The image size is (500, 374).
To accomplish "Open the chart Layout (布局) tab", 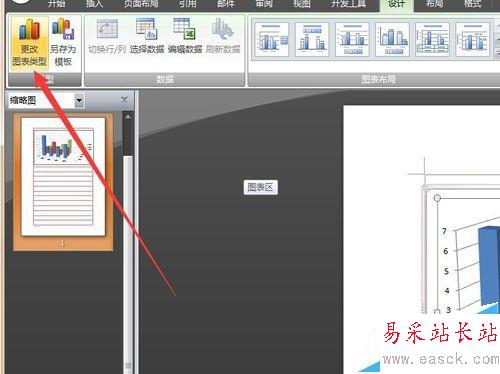I will [x=434, y=4].
